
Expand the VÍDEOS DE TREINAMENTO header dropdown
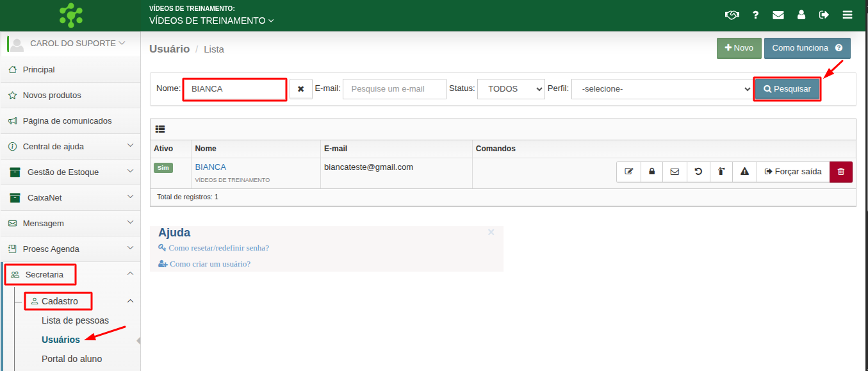pyautogui.click(x=211, y=21)
